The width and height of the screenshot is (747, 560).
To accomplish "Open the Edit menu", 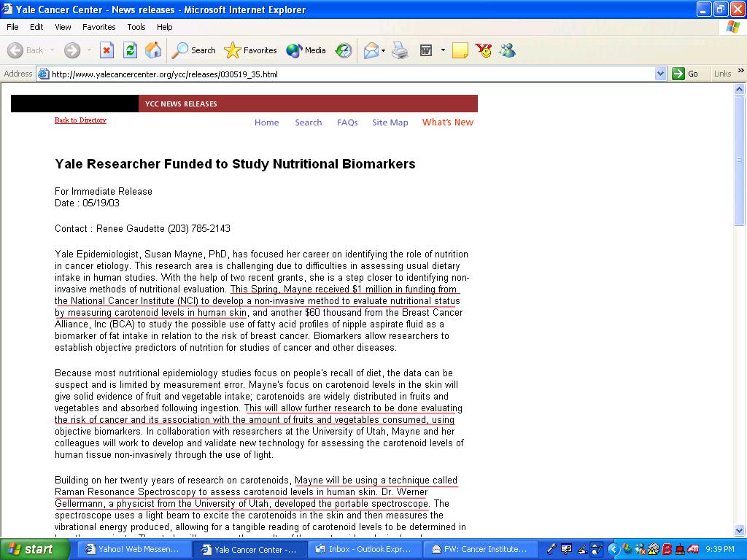I will point(36,27).
